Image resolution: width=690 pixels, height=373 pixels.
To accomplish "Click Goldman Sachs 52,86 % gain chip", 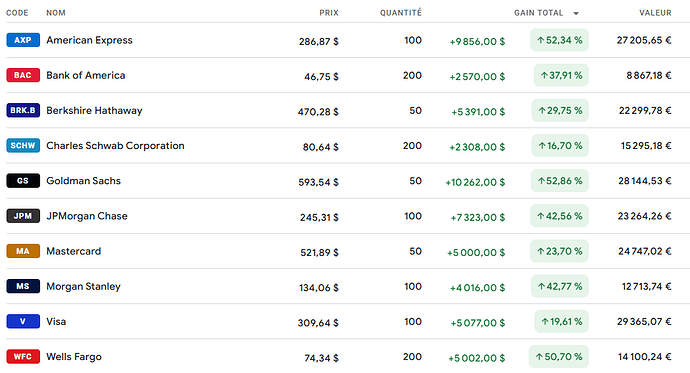I will (x=559, y=181).
